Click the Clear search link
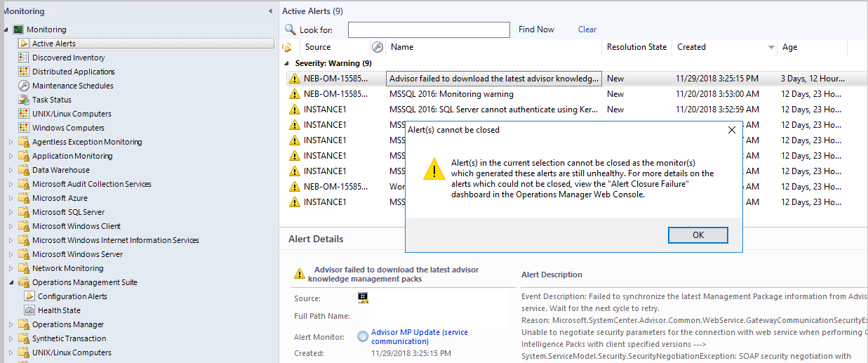The height and width of the screenshot is (363, 868). coord(587,29)
